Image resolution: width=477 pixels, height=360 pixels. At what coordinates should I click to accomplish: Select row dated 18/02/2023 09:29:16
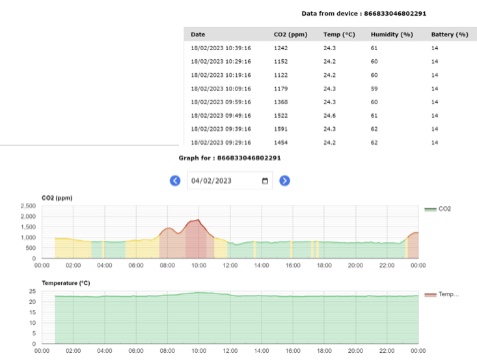point(330,142)
